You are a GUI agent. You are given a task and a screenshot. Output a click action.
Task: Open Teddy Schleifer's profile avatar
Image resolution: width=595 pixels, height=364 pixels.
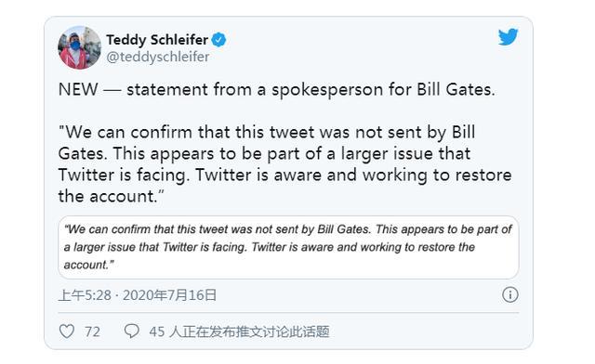(79, 47)
